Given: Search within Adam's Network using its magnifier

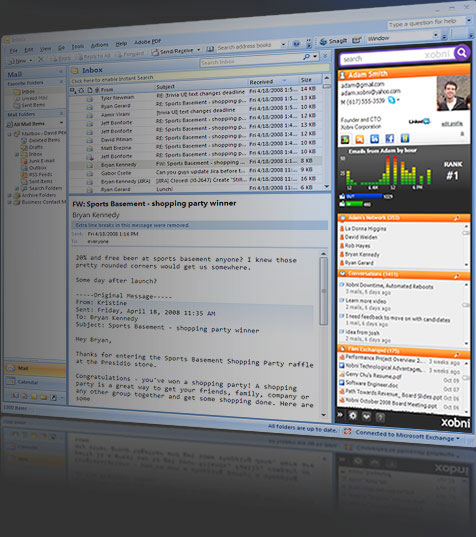Looking at the screenshot, I should click(457, 218).
